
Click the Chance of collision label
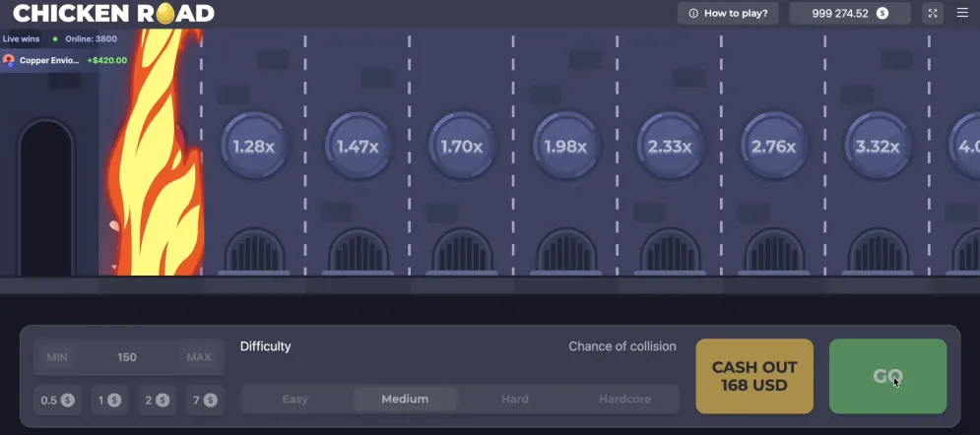[x=622, y=346]
